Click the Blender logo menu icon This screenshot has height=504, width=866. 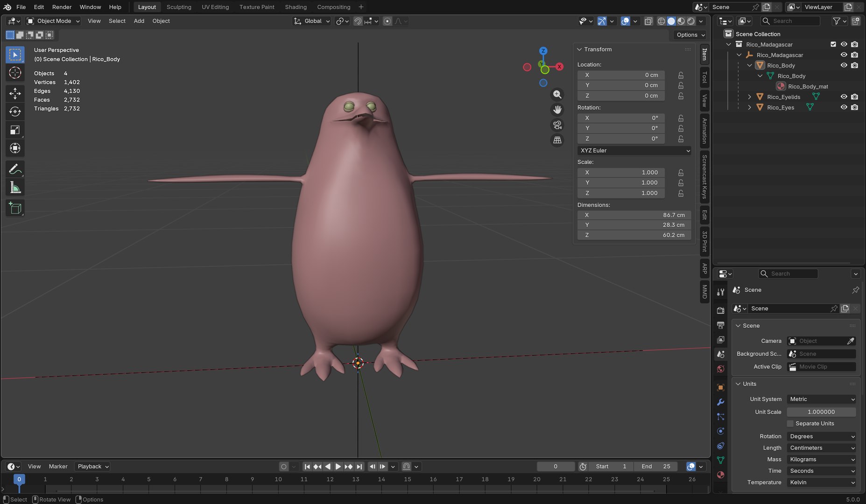click(7, 7)
